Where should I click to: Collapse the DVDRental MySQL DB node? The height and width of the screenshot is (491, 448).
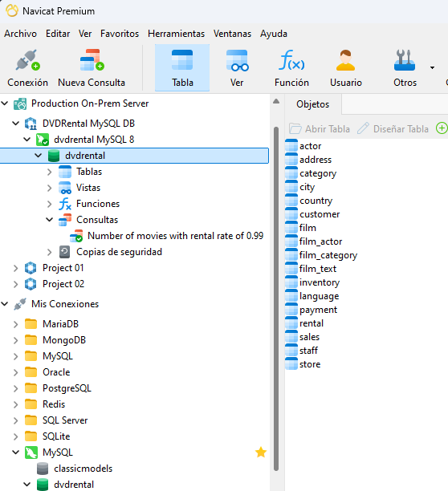(x=16, y=123)
